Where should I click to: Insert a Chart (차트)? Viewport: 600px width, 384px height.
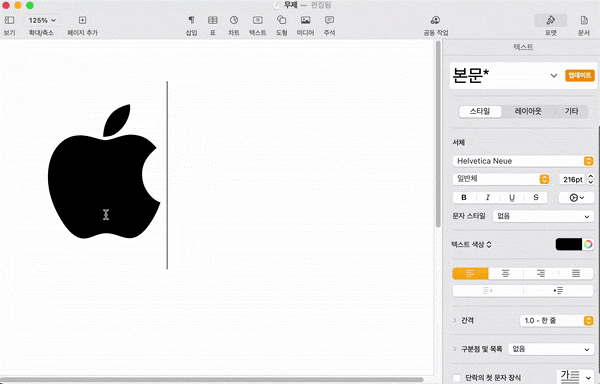234,20
